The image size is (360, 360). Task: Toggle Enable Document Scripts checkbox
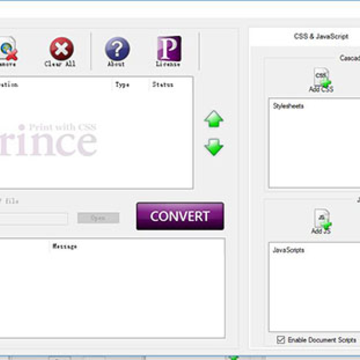(x=281, y=340)
